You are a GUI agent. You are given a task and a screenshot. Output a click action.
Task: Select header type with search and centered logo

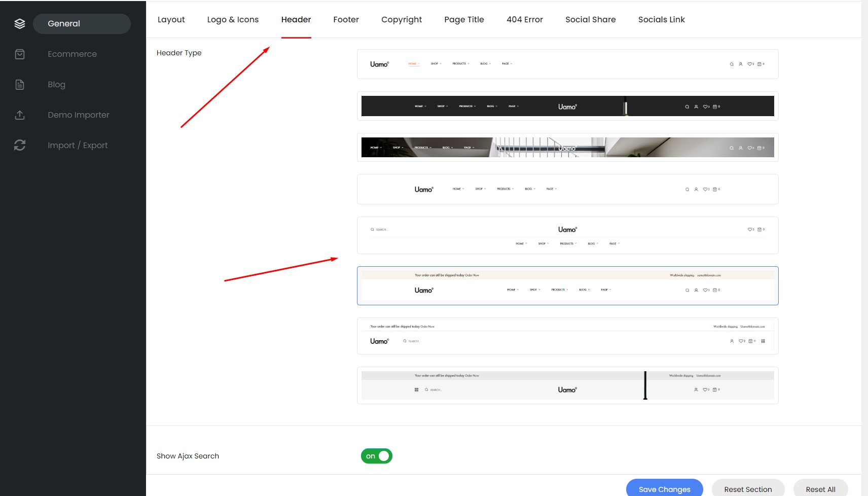point(568,235)
